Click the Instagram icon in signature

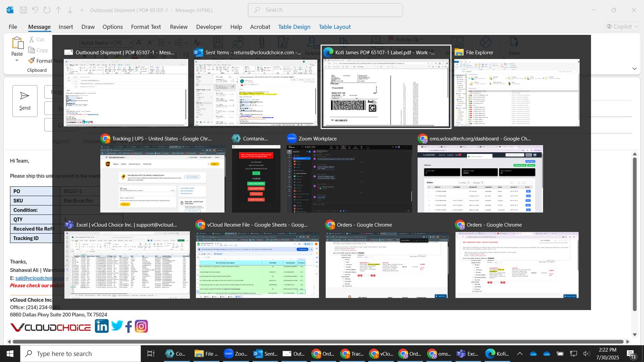pyautogui.click(x=141, y=326)
